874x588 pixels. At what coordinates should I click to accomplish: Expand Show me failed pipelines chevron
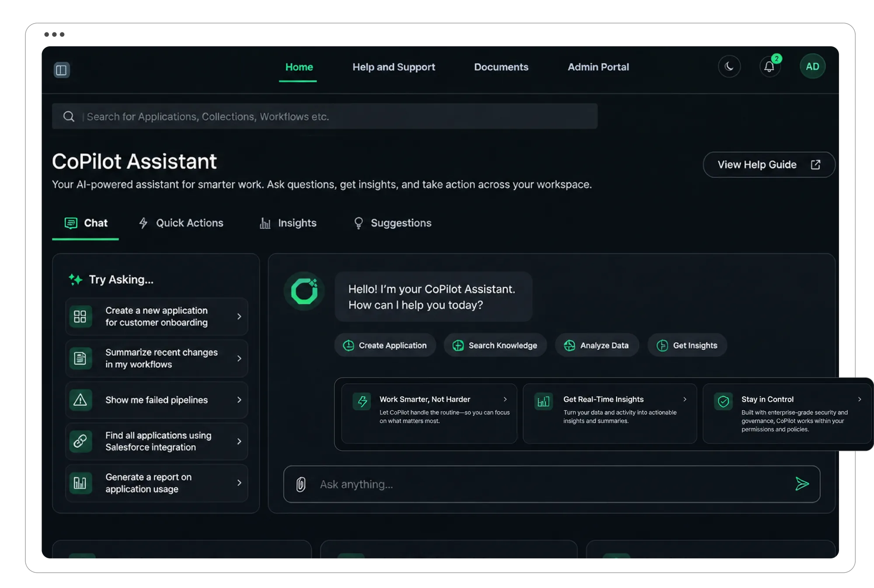(239, 400)
